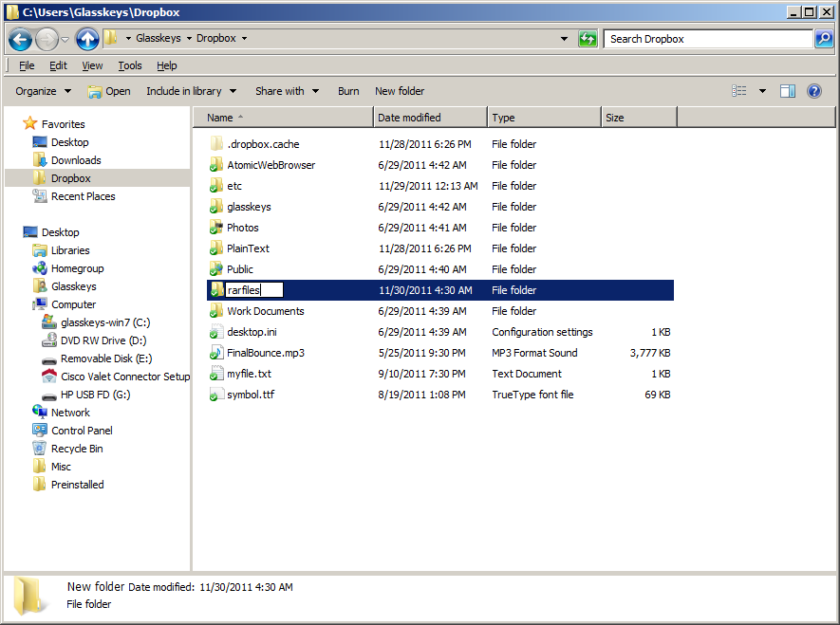This screenshot has width=840, height=625.
Task: Click the Recycle Bin in navigation pane
Action: [76, 449]
